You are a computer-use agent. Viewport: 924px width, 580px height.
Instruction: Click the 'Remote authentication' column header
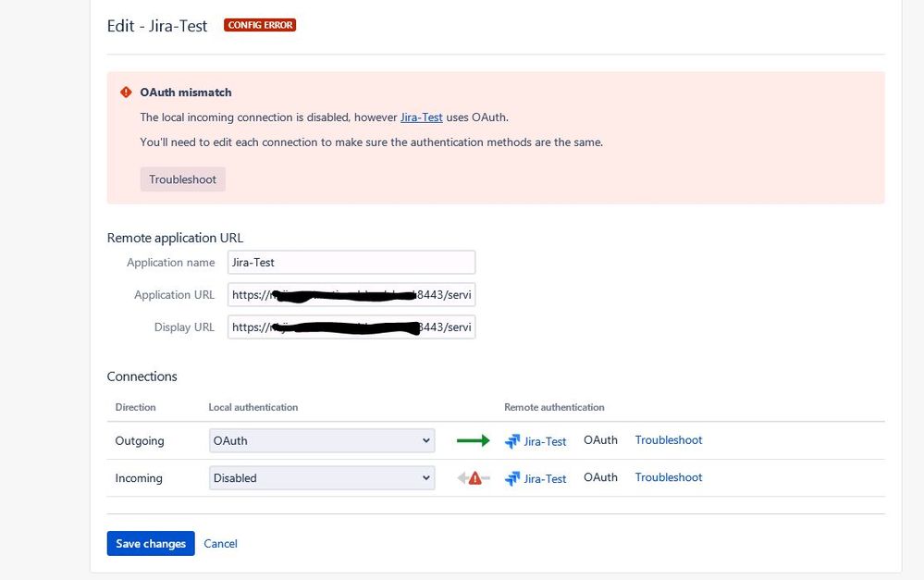[x=555, y=407]
